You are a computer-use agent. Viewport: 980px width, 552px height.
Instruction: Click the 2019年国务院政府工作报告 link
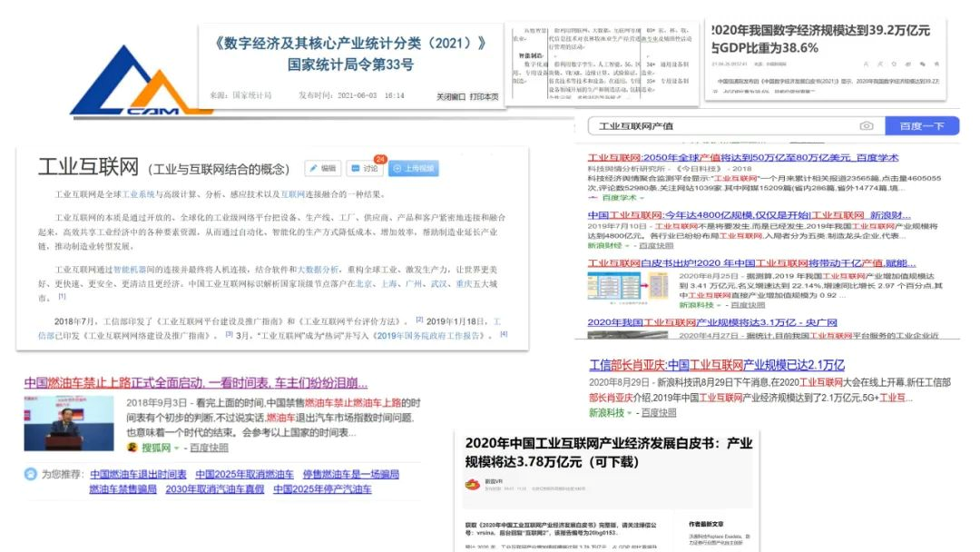click(430, 336)
